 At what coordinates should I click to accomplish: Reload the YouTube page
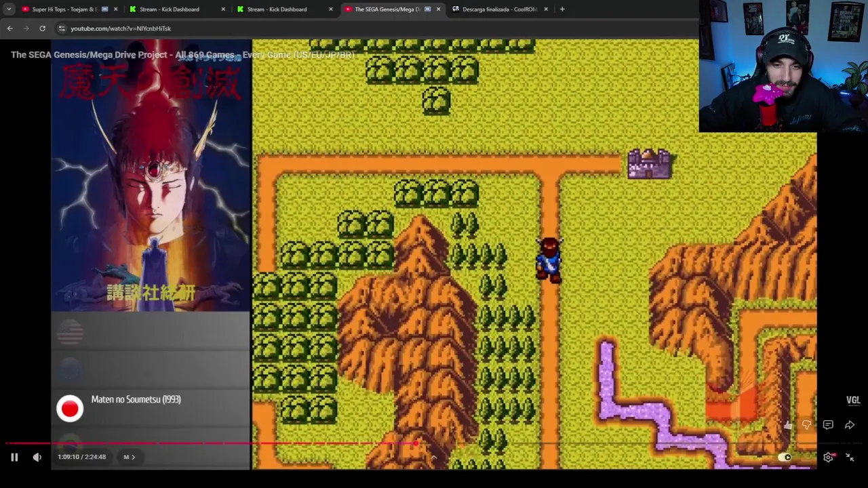pos(42,28)
